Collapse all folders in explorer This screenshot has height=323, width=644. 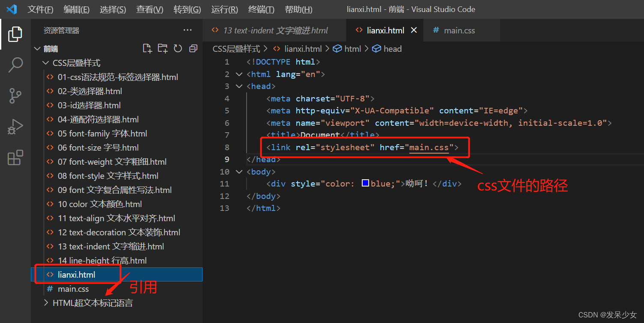click(193, 48)
